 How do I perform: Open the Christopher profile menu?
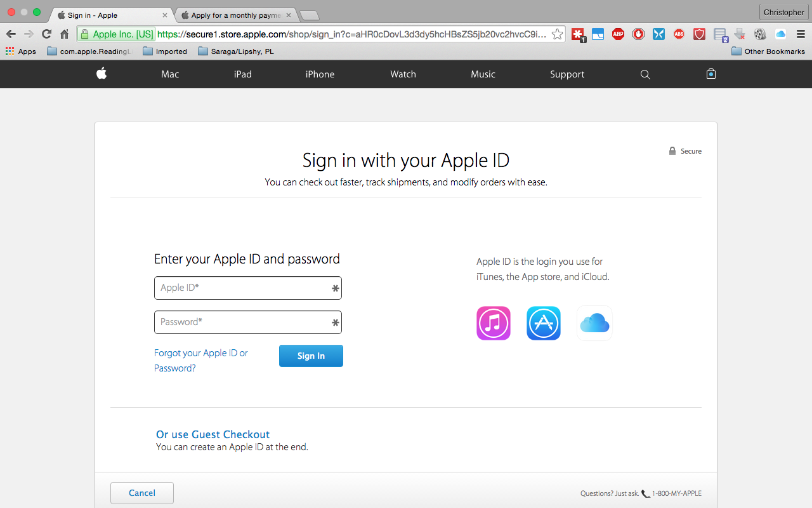(x=783, y=12)
